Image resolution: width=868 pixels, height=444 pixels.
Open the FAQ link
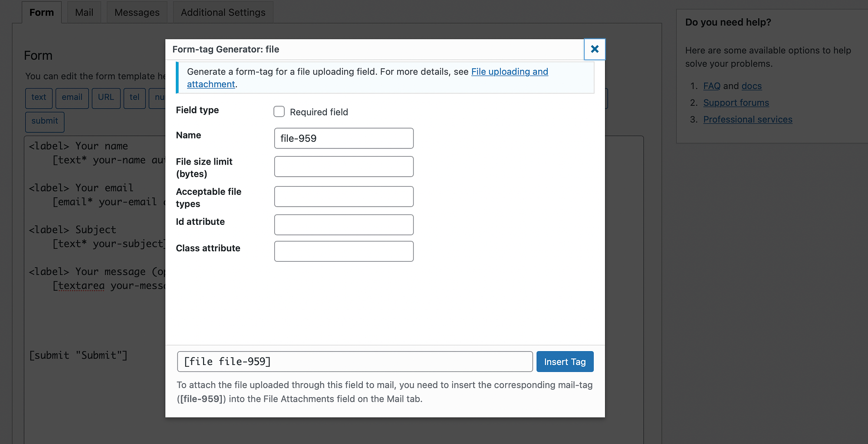(x=712, y=86)
